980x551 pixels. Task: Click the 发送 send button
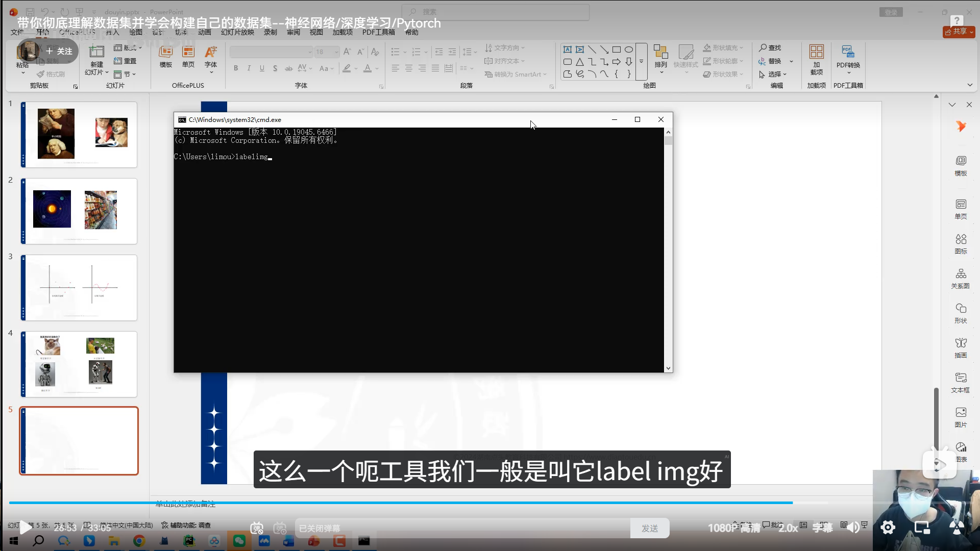(x=649, y=528)
